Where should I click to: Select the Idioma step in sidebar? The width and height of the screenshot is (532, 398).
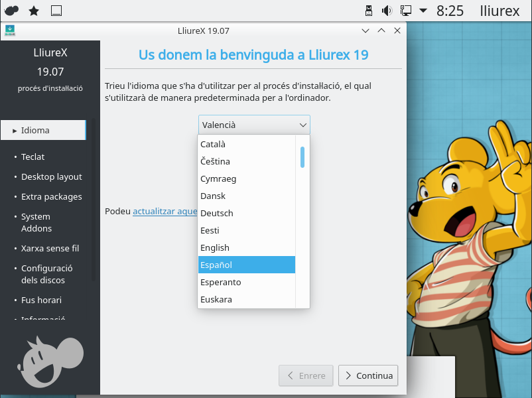coord(43,131)
